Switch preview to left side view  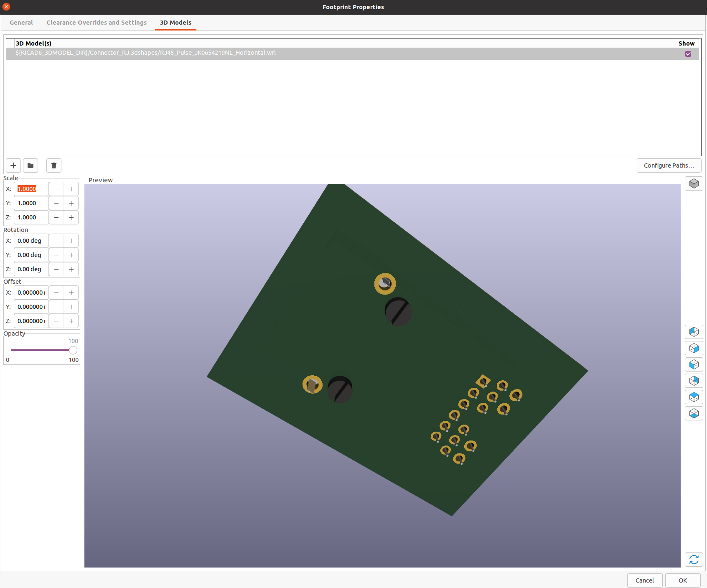(694, 332)
